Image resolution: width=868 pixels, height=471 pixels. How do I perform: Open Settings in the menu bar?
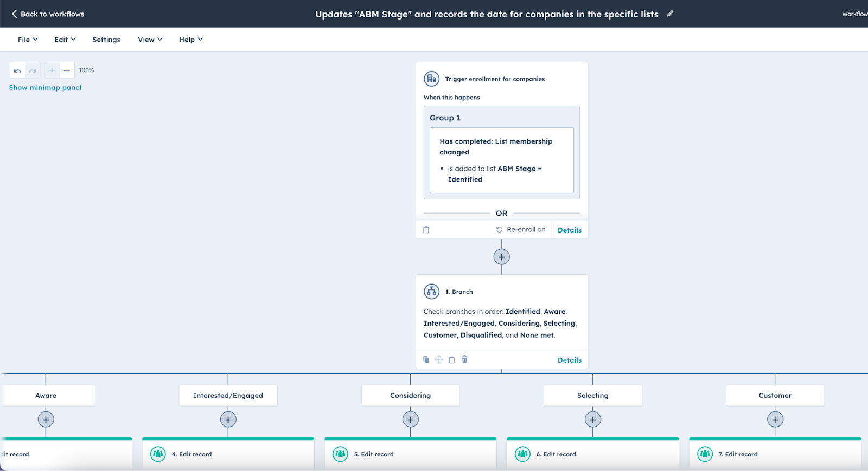click(106, 40)
